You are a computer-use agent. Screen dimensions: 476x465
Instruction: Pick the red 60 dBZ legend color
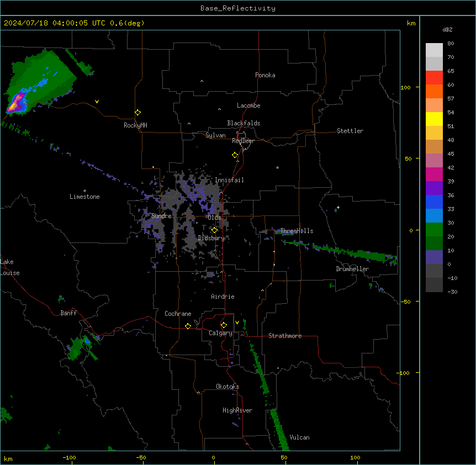pos(434,78)
